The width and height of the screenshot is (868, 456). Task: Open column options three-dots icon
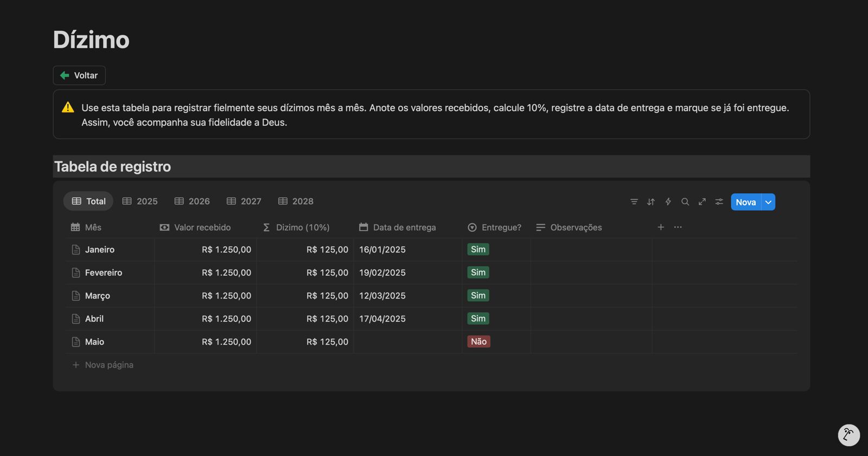[x=678, y=227]
